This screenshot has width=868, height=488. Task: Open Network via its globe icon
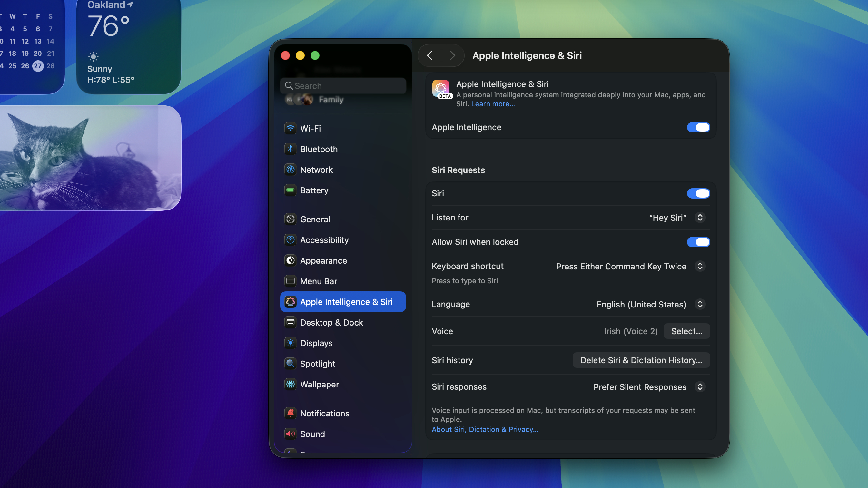[290, 170]
